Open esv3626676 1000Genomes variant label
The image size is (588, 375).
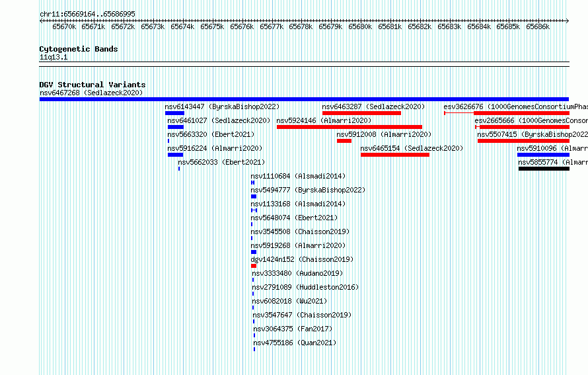click(x=515, y=106)
